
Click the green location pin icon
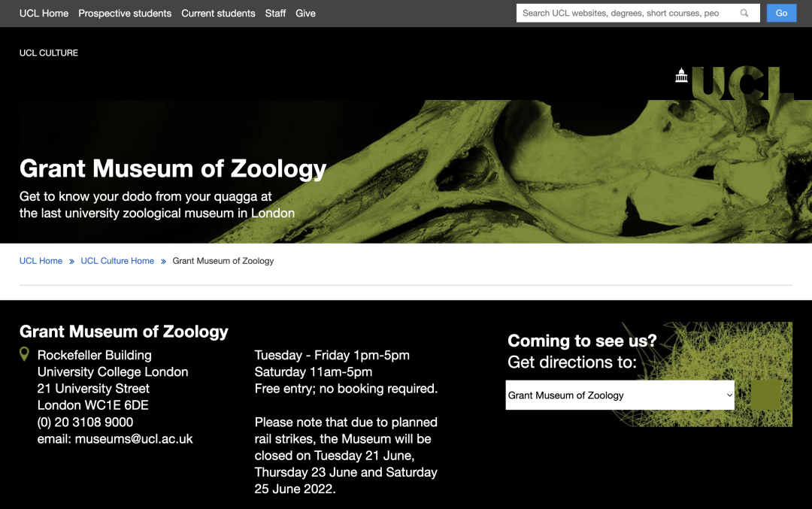point(25,355)
